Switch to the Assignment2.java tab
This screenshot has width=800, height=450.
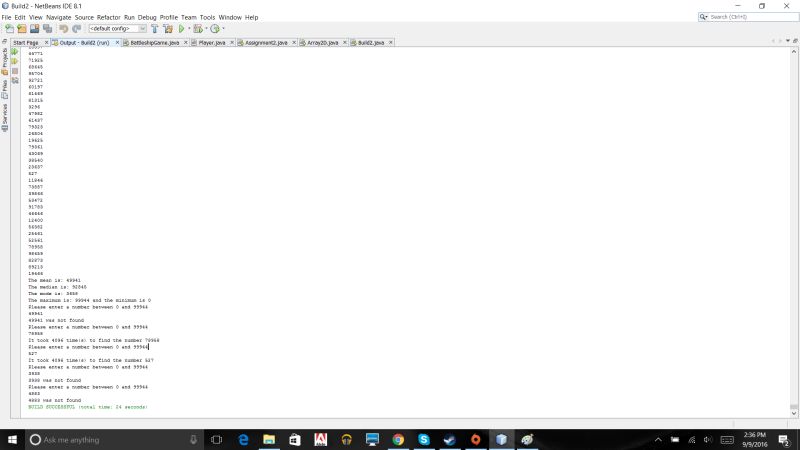pyautogui.click(x=266, y=43)
